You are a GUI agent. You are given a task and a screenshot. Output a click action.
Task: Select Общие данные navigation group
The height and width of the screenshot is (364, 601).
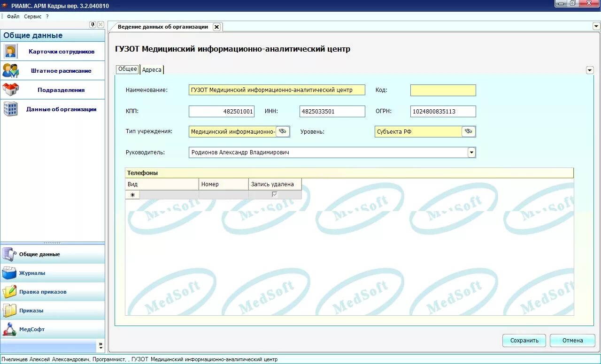(x=53, y=254)
